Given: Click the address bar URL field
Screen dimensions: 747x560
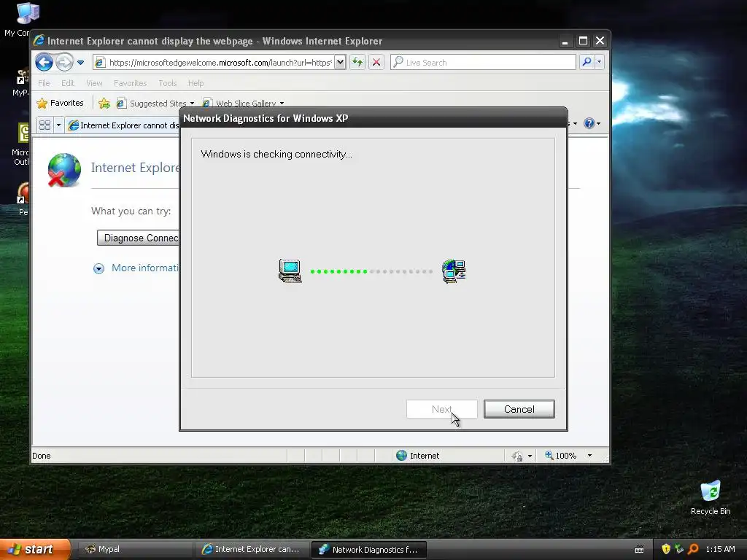Looking at the screenshot, I should [214, 63].
